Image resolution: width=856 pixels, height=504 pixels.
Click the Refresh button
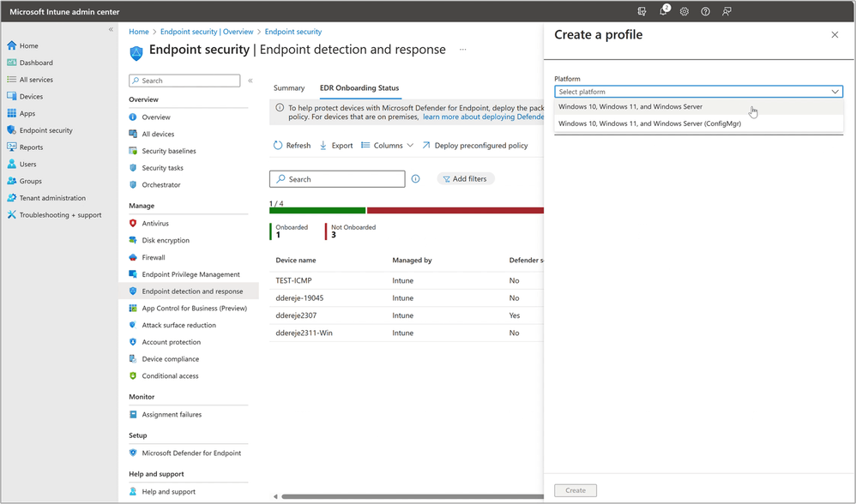tap(292, 146)
